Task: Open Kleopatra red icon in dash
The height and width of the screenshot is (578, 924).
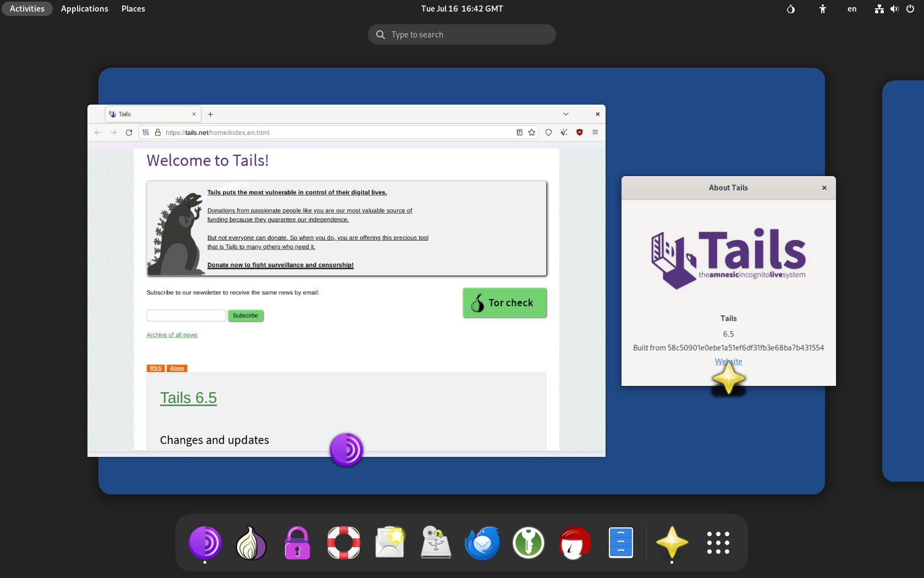Action: (575, 543)
